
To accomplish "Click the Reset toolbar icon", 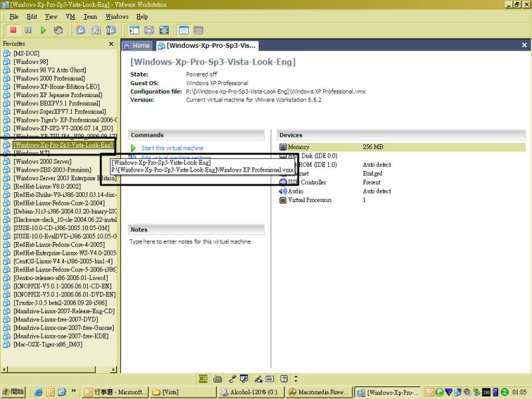I will 58,30.
